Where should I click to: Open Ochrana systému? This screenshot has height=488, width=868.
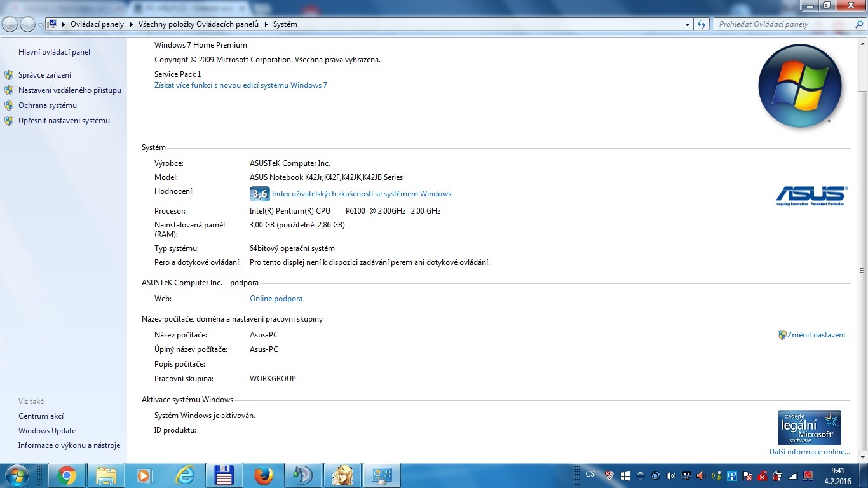48,105
